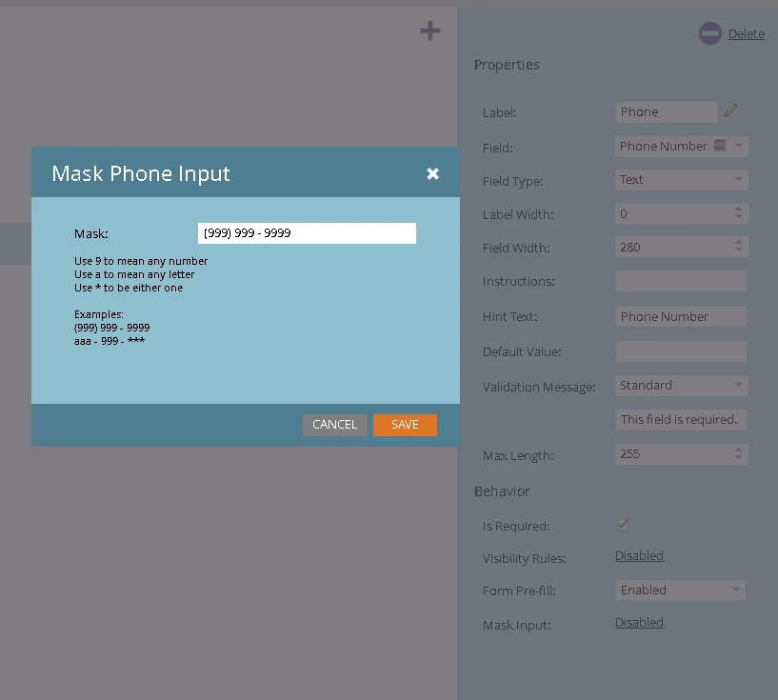Click the pencil edit icon beside Label
778x700 pixels.
(x=730, y=110)
